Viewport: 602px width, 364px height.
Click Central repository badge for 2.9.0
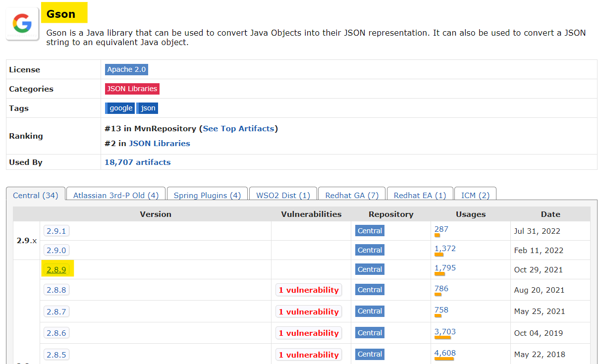(x=370, y=250)
